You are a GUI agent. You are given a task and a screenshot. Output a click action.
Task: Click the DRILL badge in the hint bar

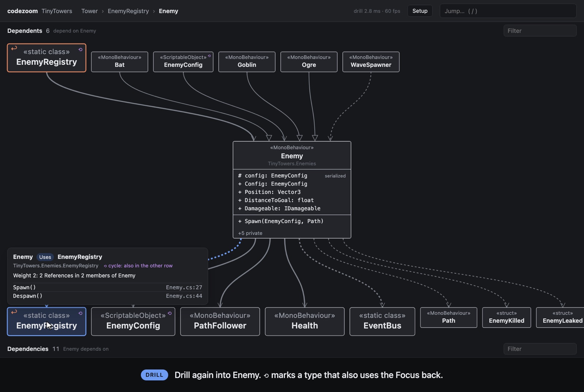click(x=154, y=375)
